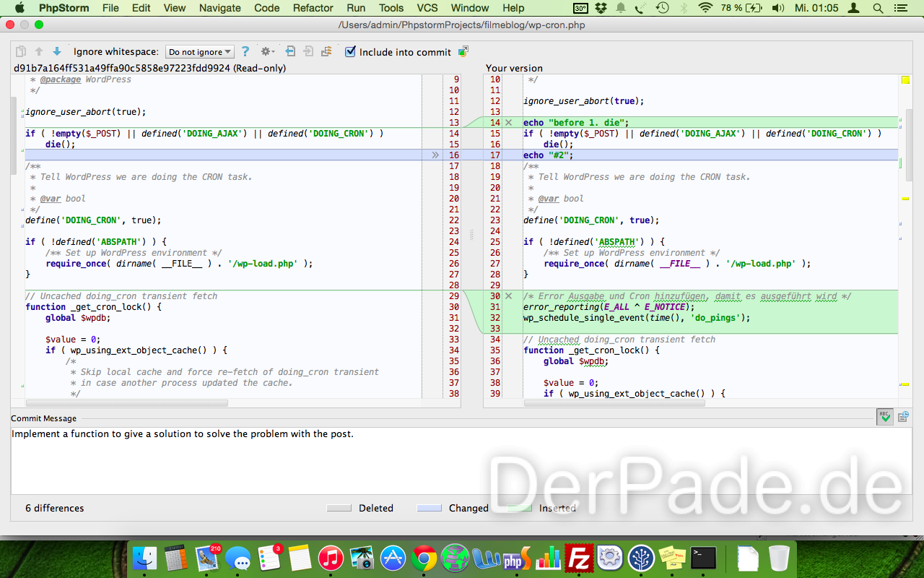Viewport: 924px width, 578px height.
Task: Open PhpStorm icon in the Dock
Action: (518, 558)
